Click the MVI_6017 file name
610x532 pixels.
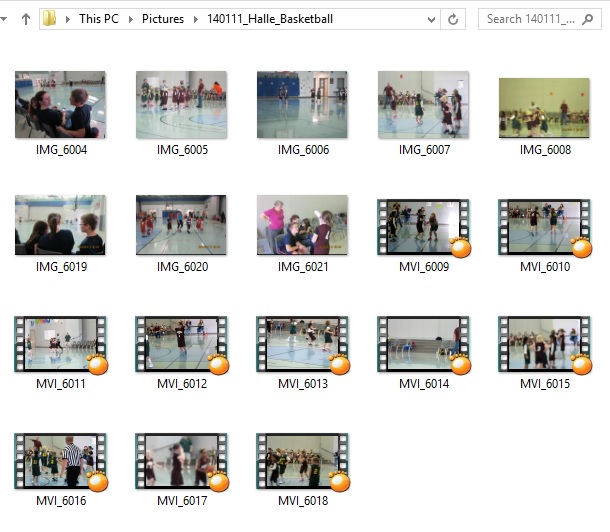tap(182, 500)
